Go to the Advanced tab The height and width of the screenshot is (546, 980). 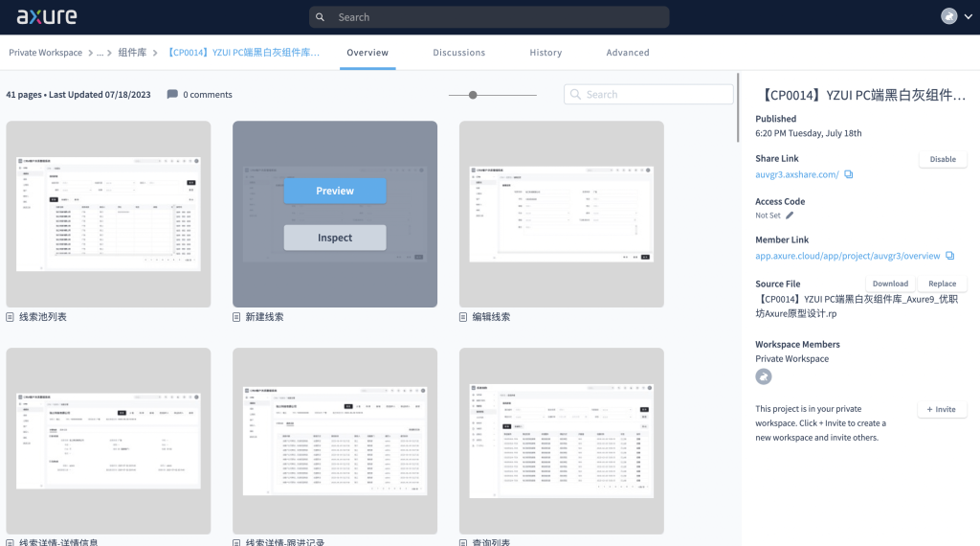628,53
